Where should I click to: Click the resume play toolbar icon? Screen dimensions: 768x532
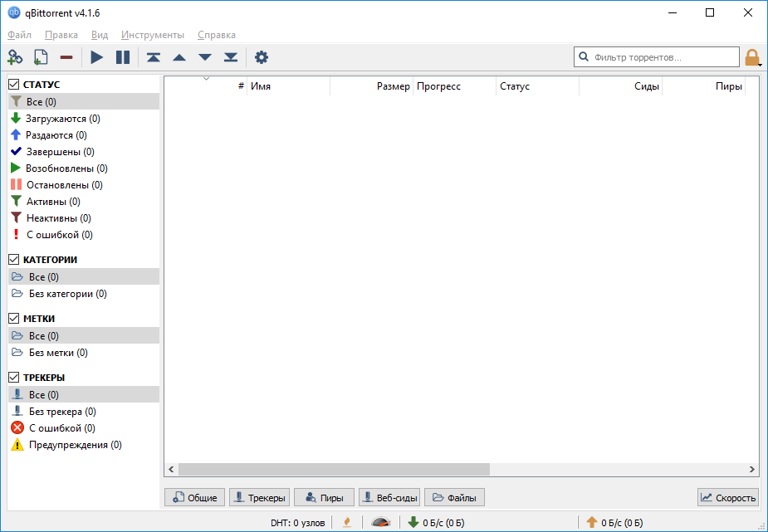(x=97, y=57)
